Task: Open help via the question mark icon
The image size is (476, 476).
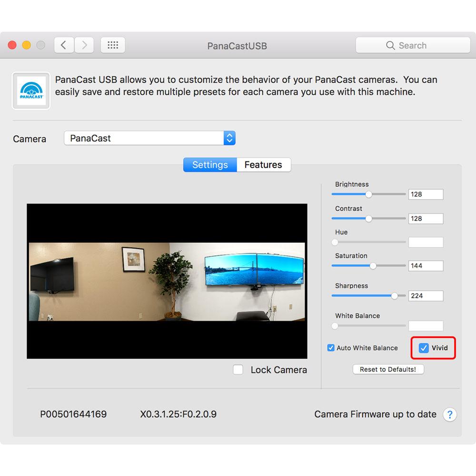Action: [449, 415]
